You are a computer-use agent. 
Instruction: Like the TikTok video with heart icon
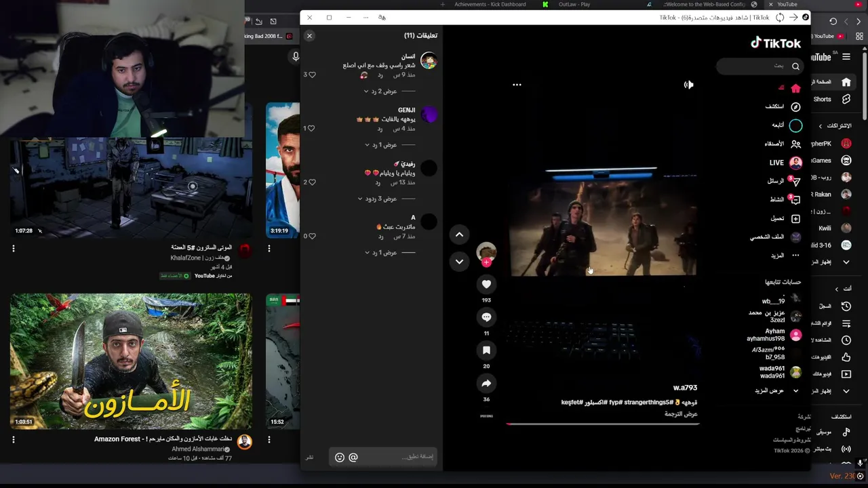point(486,284)
